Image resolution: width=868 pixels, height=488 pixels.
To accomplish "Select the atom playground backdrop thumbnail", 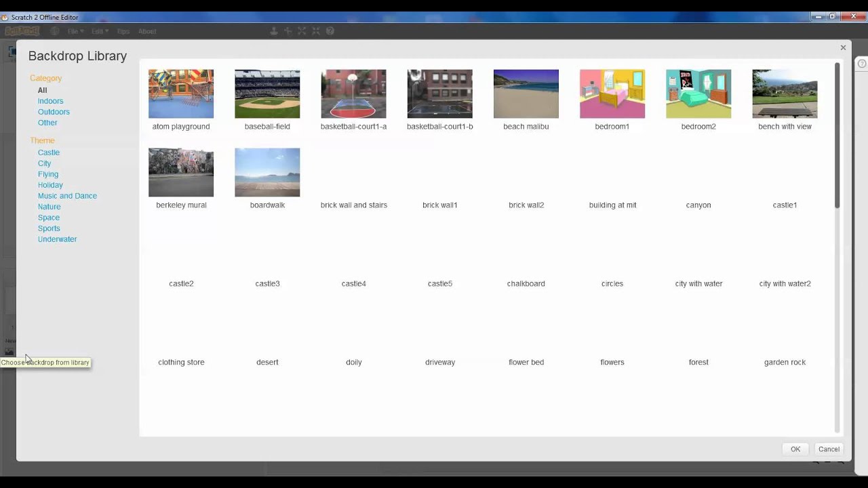I will pyautogui.click(x=181, y=94).
